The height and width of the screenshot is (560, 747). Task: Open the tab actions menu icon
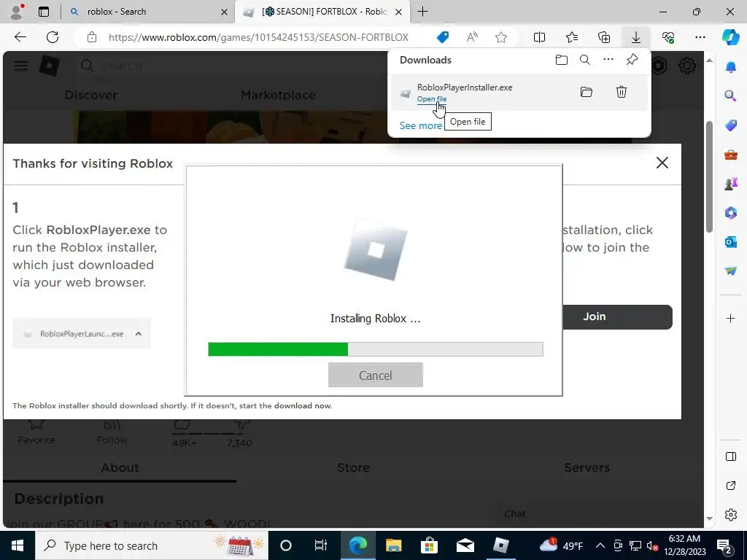43,12
